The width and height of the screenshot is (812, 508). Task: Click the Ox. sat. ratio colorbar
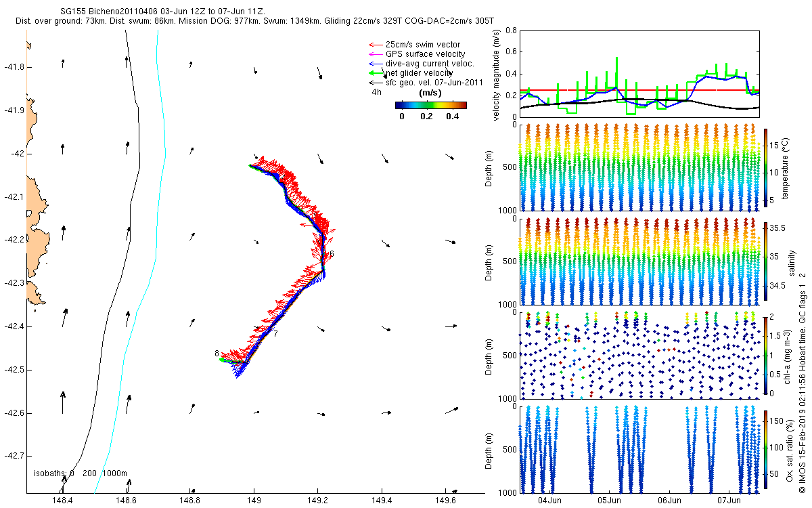(x=765, y=449)
